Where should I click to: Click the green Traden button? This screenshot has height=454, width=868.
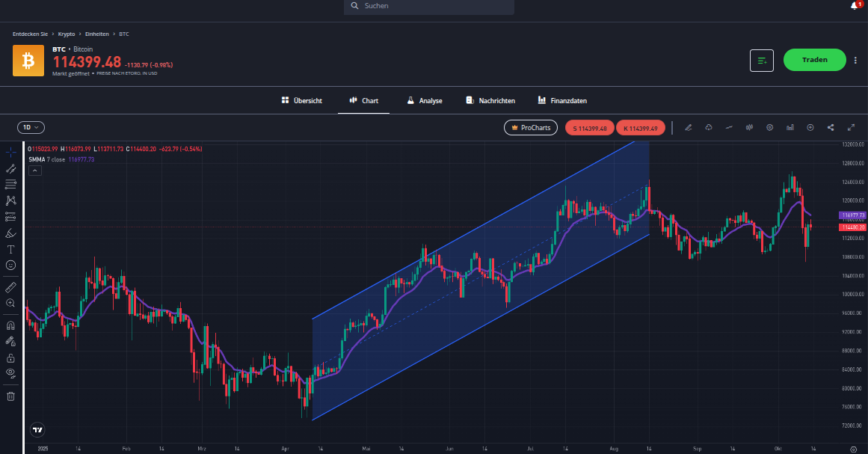pos(814,60)
